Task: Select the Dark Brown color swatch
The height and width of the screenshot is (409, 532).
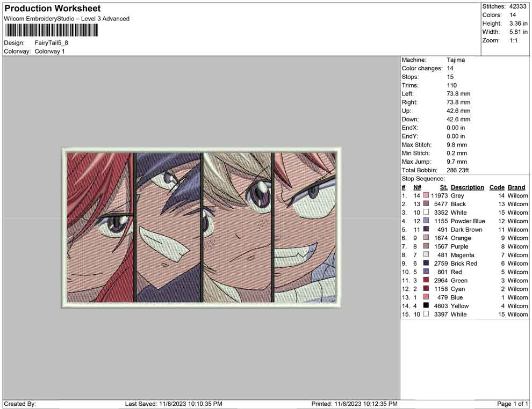Action: coord(426,229)
